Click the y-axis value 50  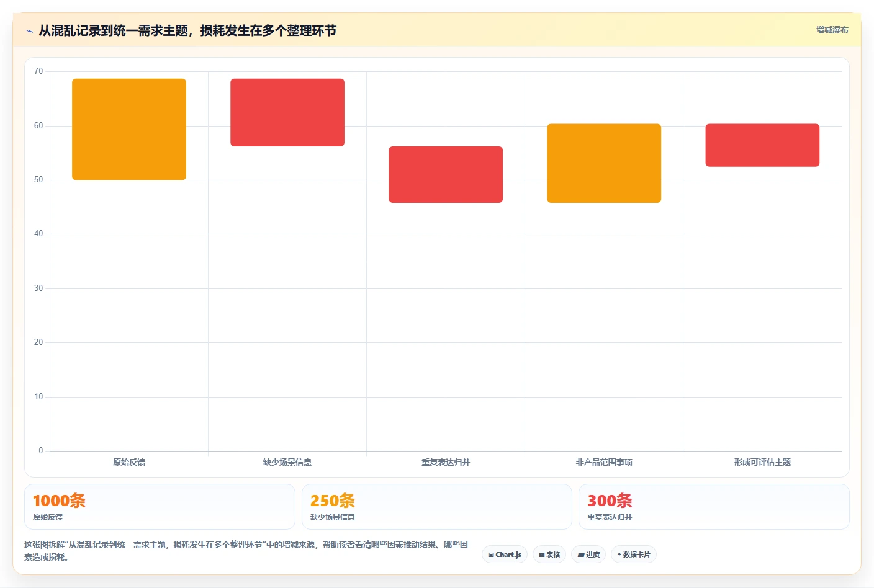tap(38, 180)
